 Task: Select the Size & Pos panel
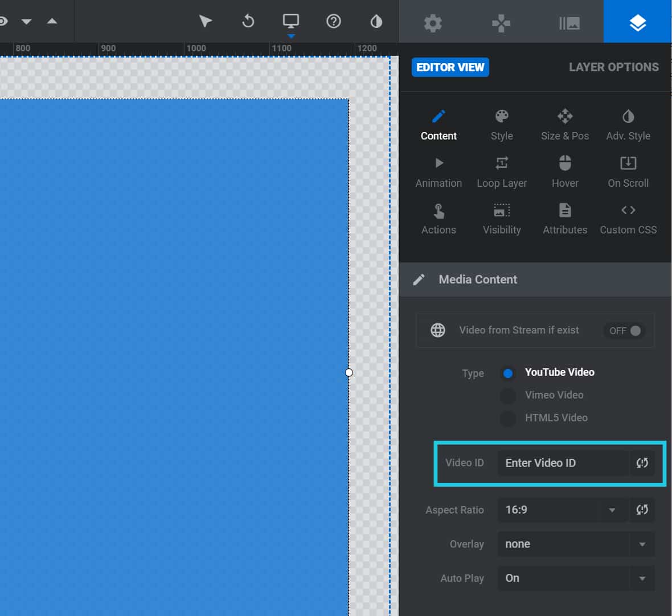click(x=565, y=122)
